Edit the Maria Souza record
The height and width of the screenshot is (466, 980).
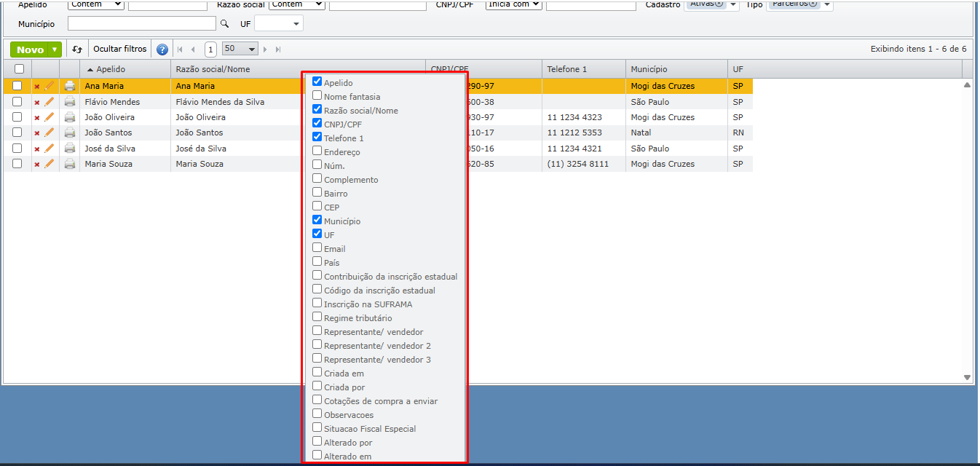[x=50, y=164]
